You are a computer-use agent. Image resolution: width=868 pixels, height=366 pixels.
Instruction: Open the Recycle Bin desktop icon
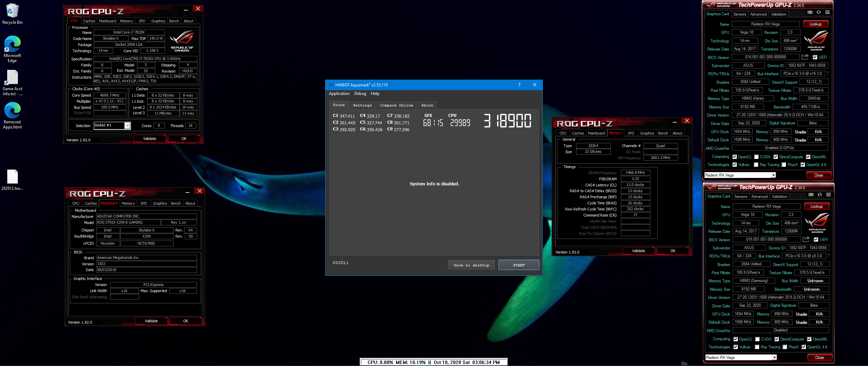pos(12,14)
